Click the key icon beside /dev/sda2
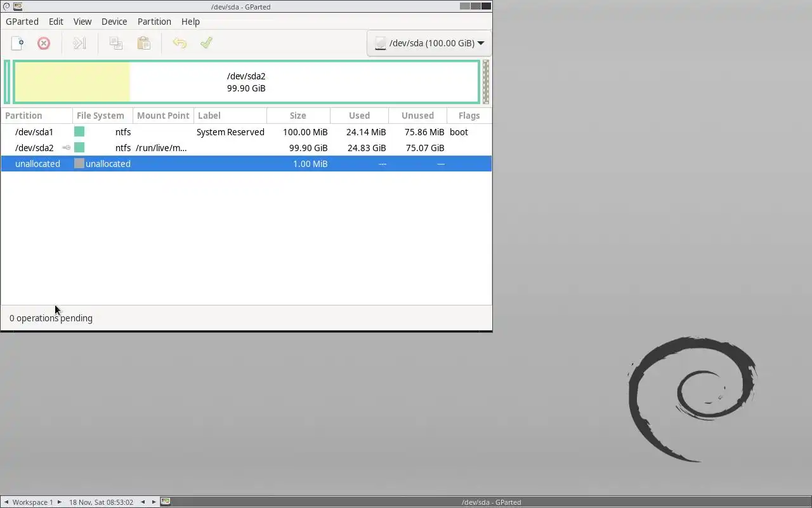This screenshot has height=508, width=812. (x=66, y=148)
